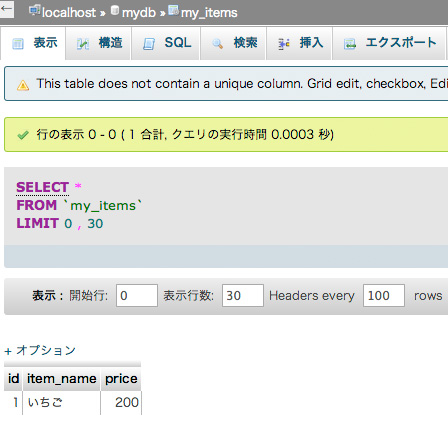Focus the Headers every input field
Viewport: 448px width, 423px height.
(x=384, y=295)
